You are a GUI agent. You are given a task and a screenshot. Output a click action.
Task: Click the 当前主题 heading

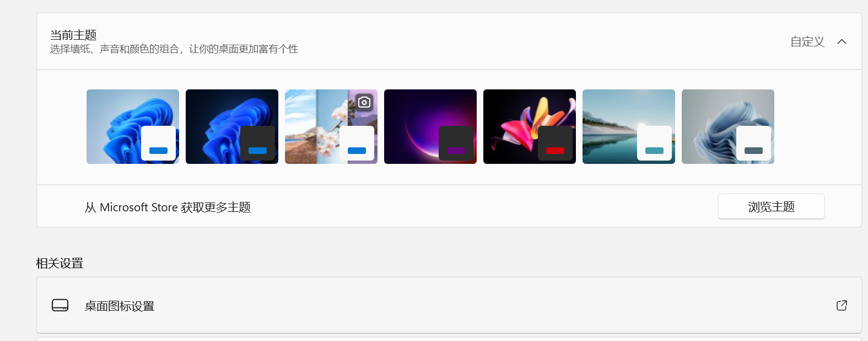[x=73, y=35]
